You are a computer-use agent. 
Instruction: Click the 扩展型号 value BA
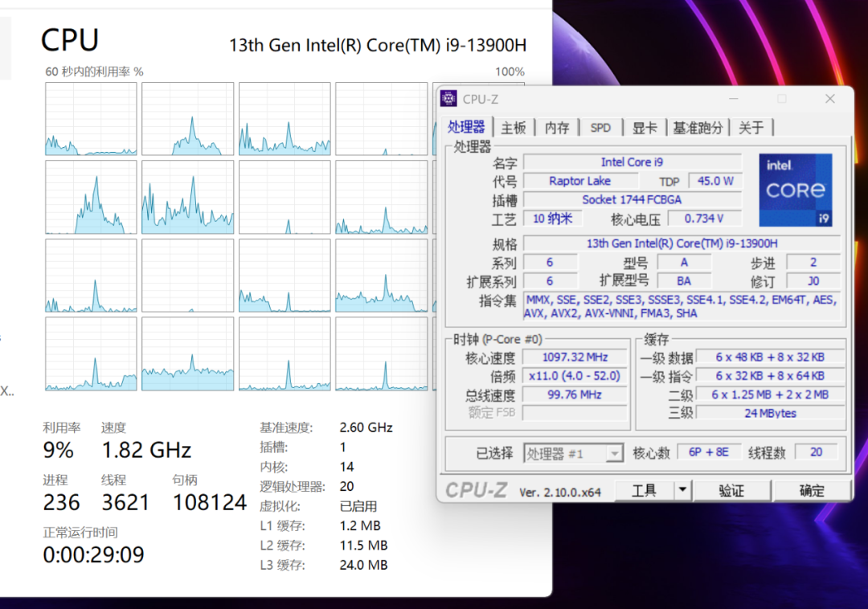(x=684, y=281)
